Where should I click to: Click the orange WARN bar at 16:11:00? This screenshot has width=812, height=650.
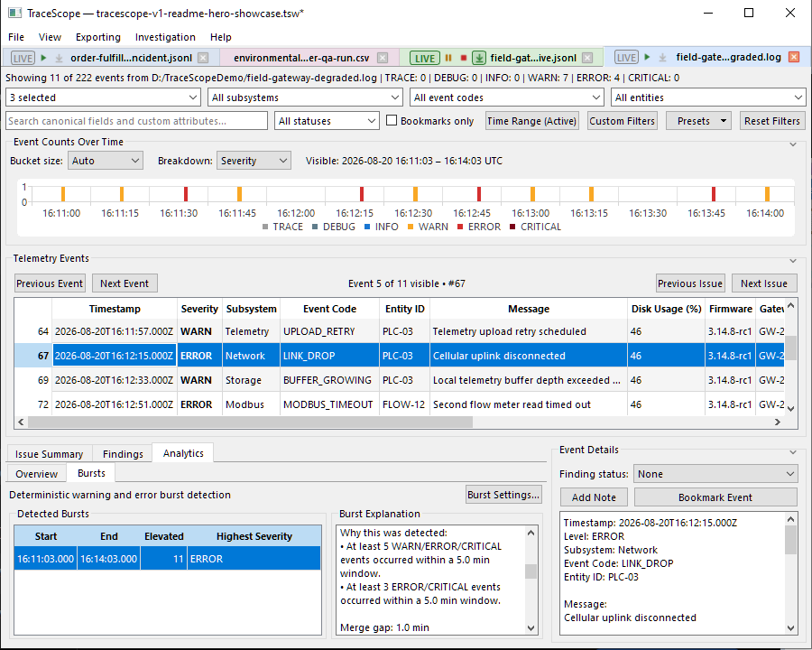[x=63, y=194]
